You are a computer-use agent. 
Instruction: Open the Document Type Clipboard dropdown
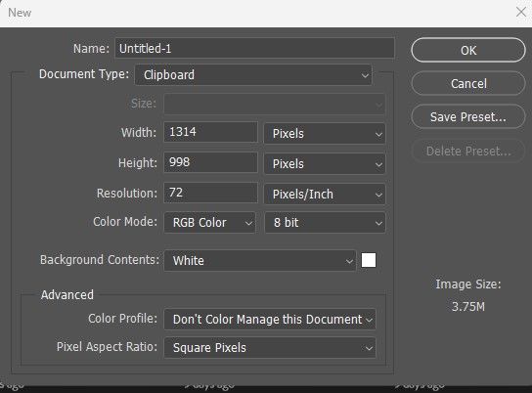(253, 74)
